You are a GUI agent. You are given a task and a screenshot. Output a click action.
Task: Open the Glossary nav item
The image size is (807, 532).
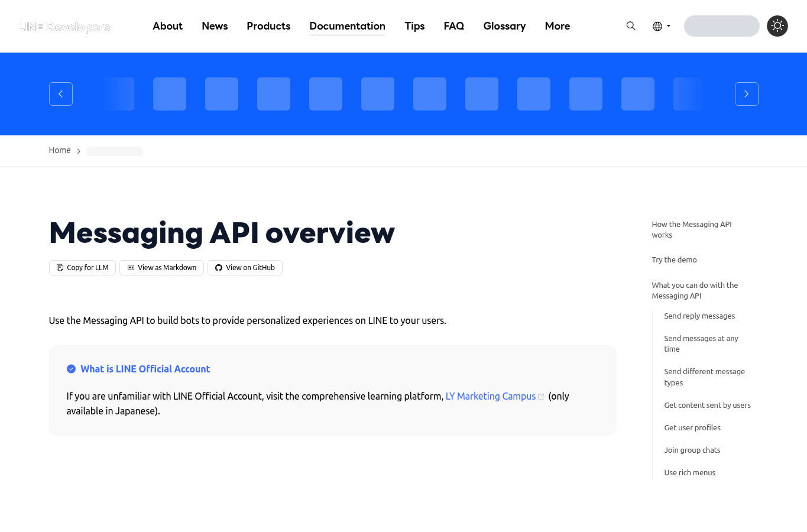(504, 26)
